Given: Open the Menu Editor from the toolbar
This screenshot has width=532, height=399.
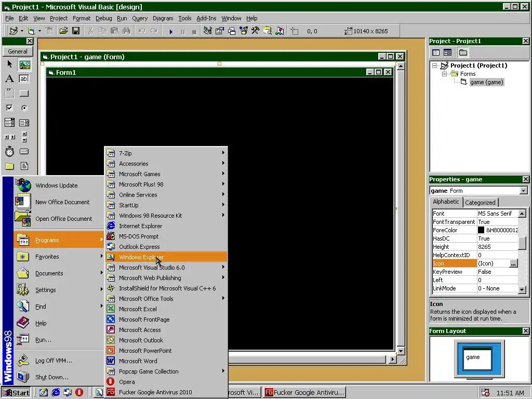Looking at the screenshot, I should pyautogui.click(x=49, y=31).
